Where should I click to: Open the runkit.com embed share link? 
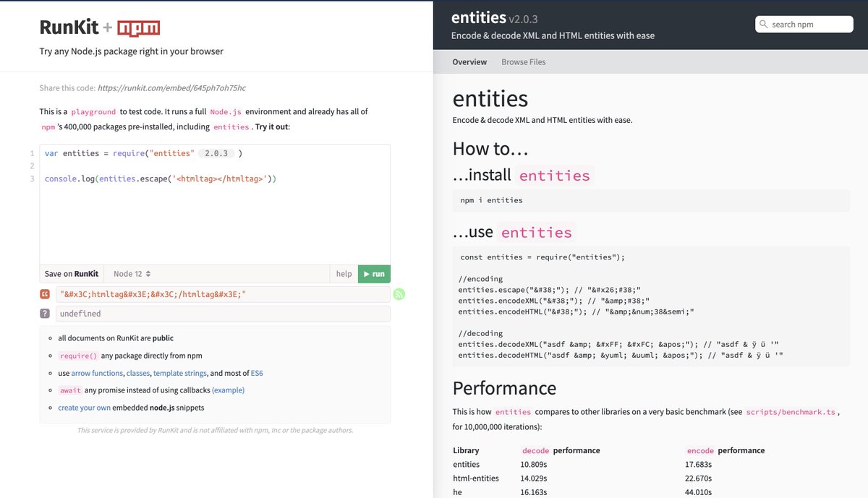tap(171, 88)
